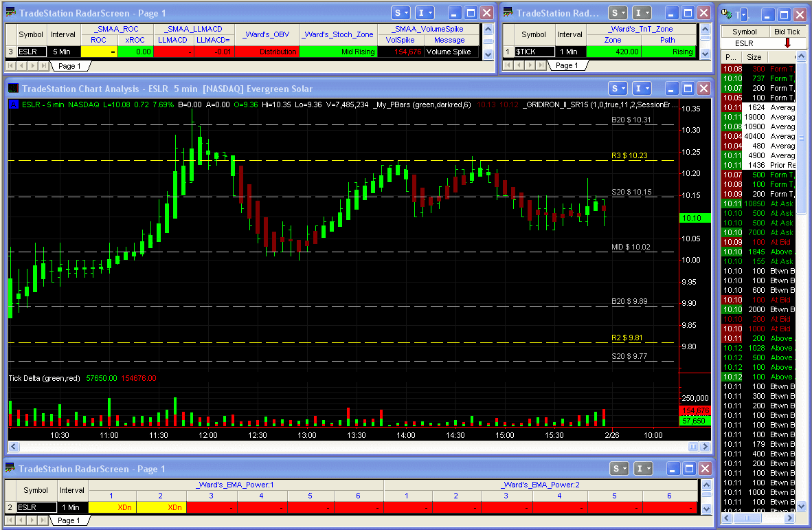Click chart horizontal scrollbar left arrow
Screen dimensions: 812x530
click(14, 447)
